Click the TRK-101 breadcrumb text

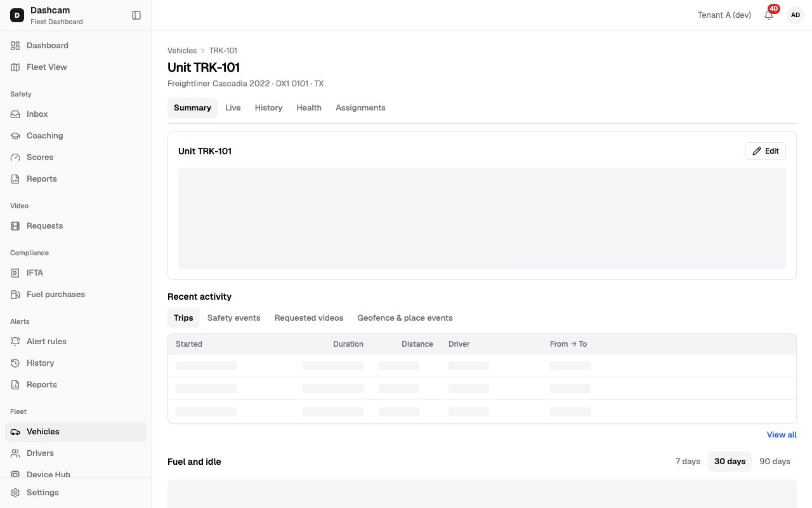pyautogui.click(x=223, y=51)
